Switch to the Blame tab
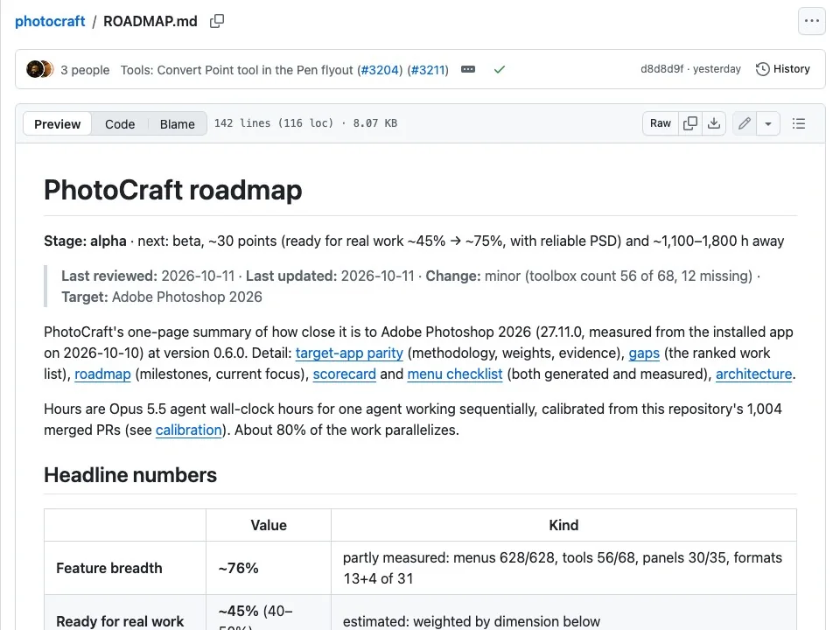Viewport: 840px width, 630px height. tap(178, 123)
